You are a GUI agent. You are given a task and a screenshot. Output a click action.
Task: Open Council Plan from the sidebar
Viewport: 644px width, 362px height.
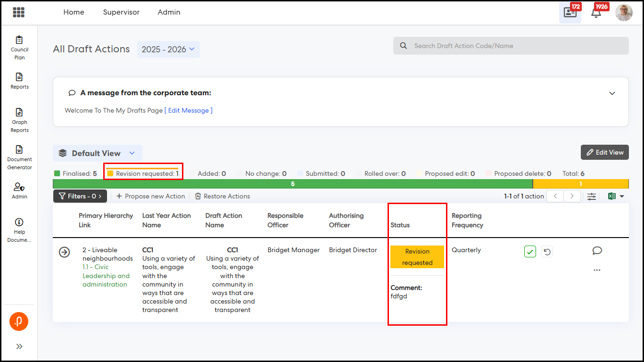click(19, 48)
